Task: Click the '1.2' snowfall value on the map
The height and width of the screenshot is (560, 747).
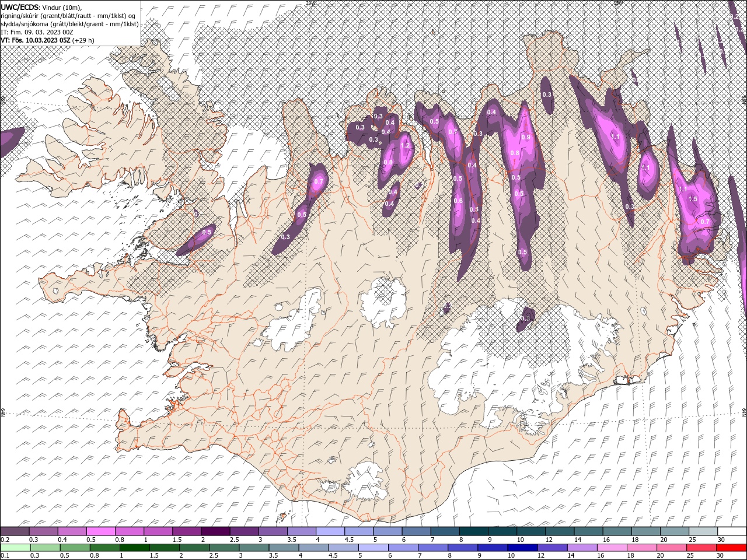Action: click(405, 145)
